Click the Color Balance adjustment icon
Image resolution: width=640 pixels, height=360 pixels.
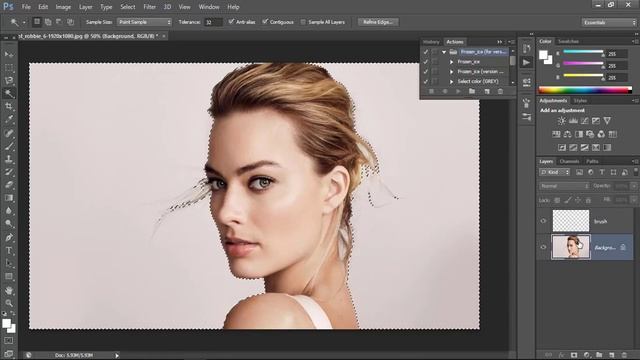567,134
